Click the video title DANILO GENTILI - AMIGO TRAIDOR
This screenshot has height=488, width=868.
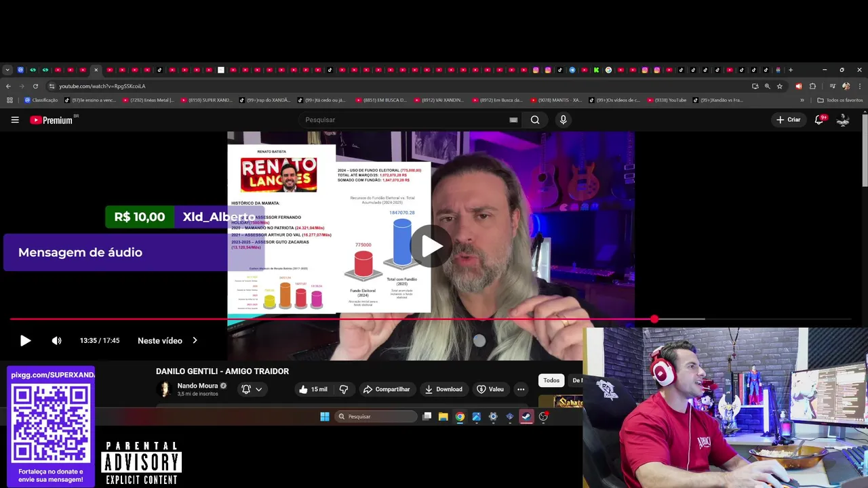(222, 371)
